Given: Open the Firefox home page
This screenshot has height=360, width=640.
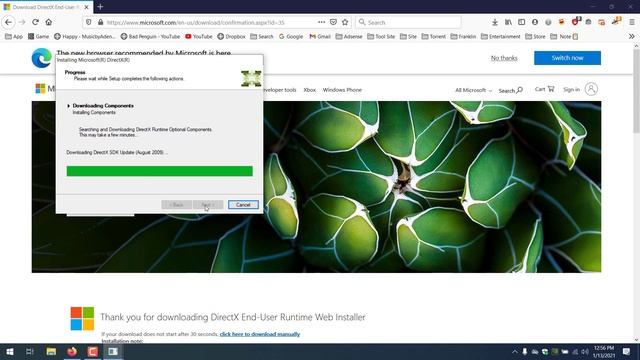Looking at the screenshot, I should (49, 22).
